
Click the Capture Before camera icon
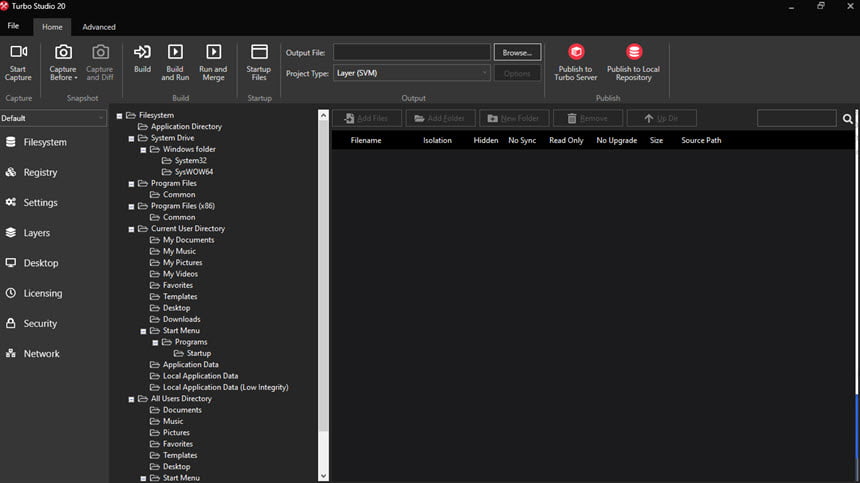(63, 52)
